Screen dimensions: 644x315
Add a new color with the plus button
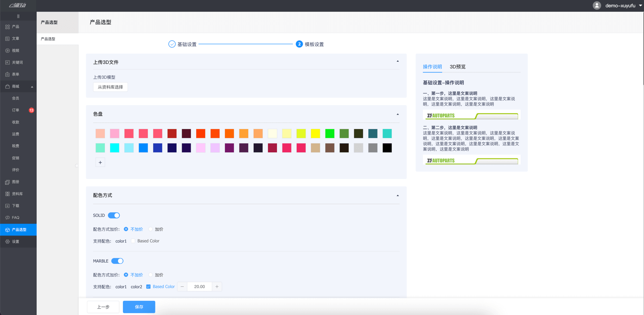[x=100, y=162]
